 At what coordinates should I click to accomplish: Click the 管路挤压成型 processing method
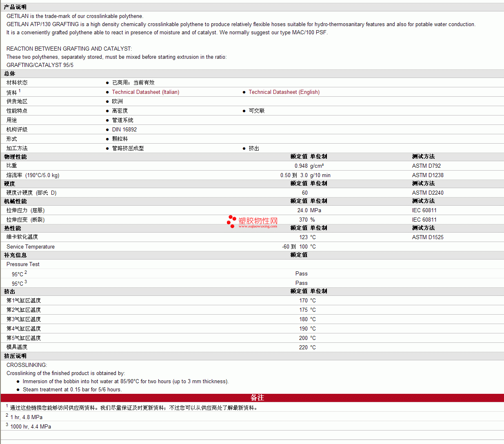(128, 148)
